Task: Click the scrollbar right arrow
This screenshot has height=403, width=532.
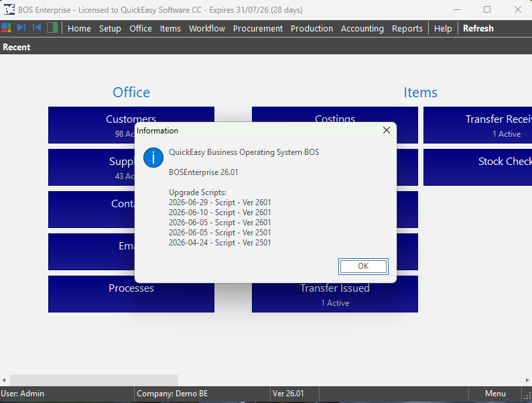Action: 527,380
